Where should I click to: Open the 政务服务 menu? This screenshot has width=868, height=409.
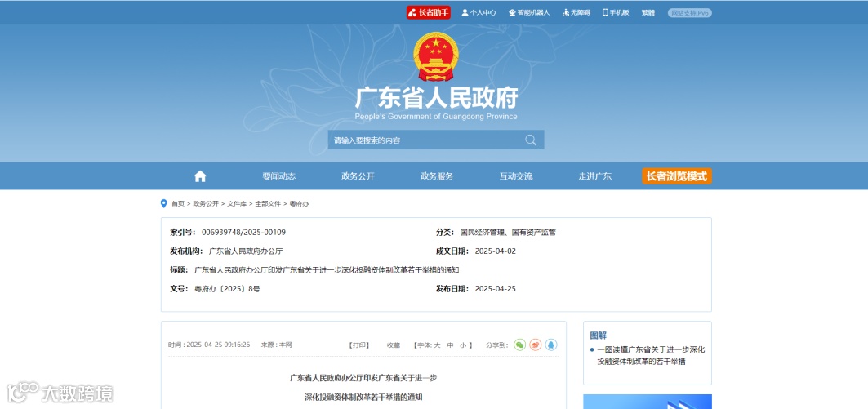click(437, 176)
